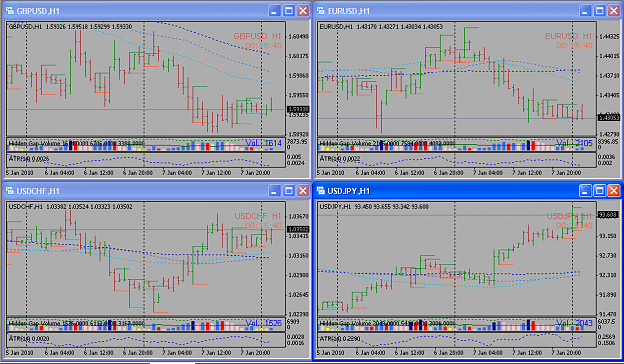Click the USDJPY OHLC header '93.450 93.655 93.342 93.608'
624x364 pixels.
(392, 207)
